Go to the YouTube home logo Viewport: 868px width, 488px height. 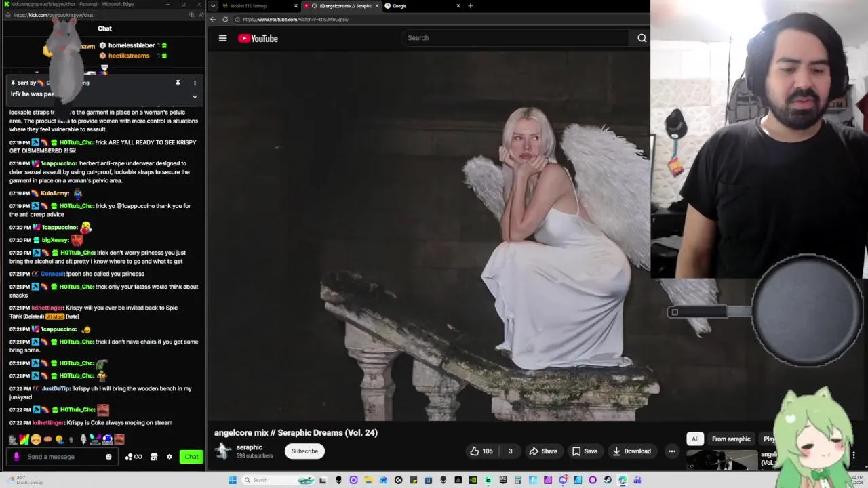click(258, 38)
